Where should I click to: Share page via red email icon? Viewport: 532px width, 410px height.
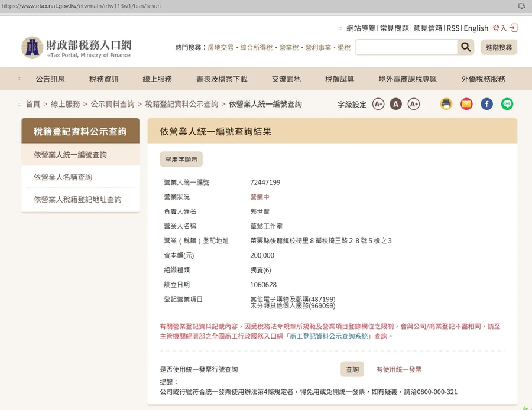[x=466, y=104]
